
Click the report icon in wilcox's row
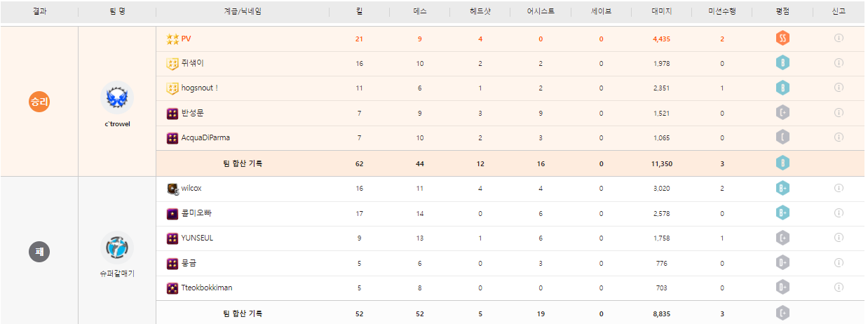click(x=839, y=189)
